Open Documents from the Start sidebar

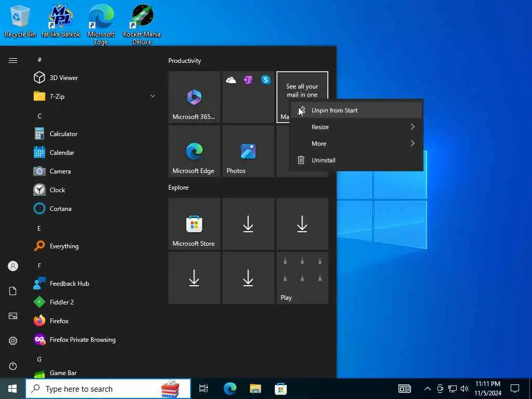coord(13,291)
